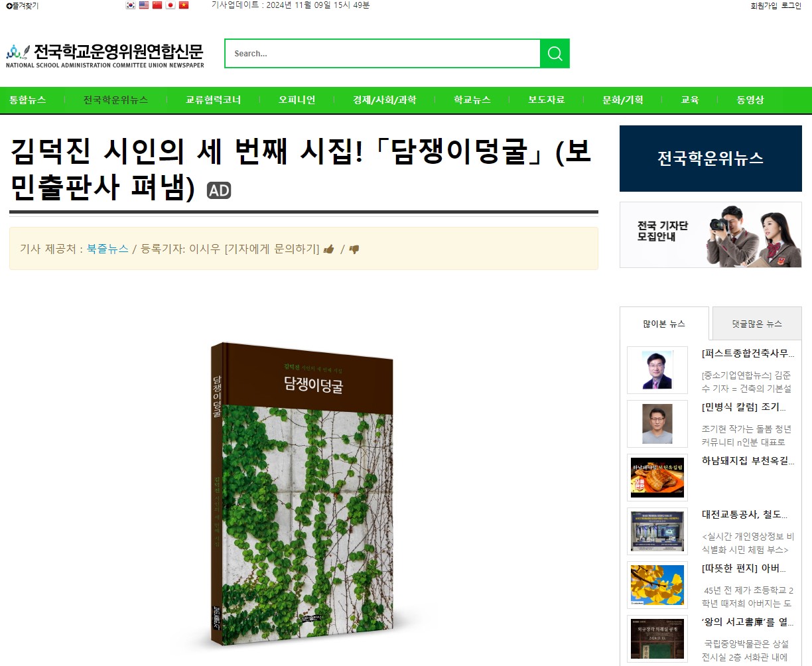This screenshot has width=812, height=666.
Task: Open the 학교뉴스 menu item
Action: click(472, 100)
